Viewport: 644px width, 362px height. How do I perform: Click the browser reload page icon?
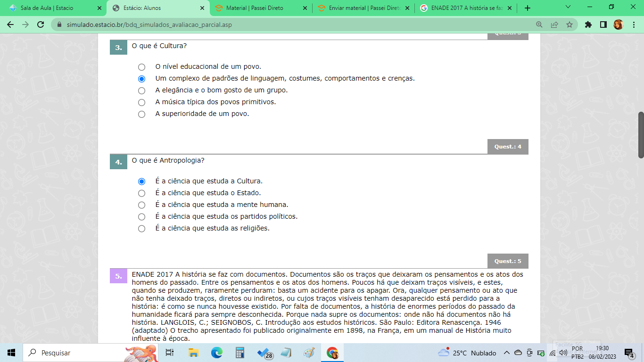pos(41,25)
